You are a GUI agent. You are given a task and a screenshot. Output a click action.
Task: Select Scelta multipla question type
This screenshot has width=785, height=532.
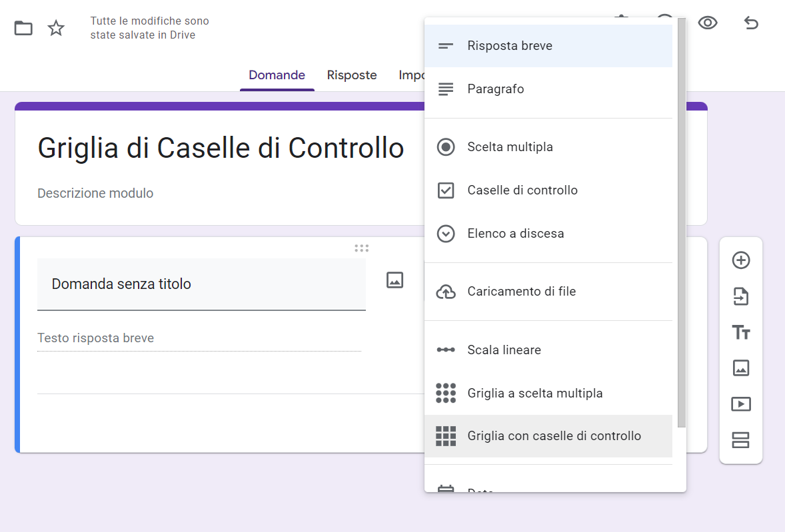click(x=510, y=147)
